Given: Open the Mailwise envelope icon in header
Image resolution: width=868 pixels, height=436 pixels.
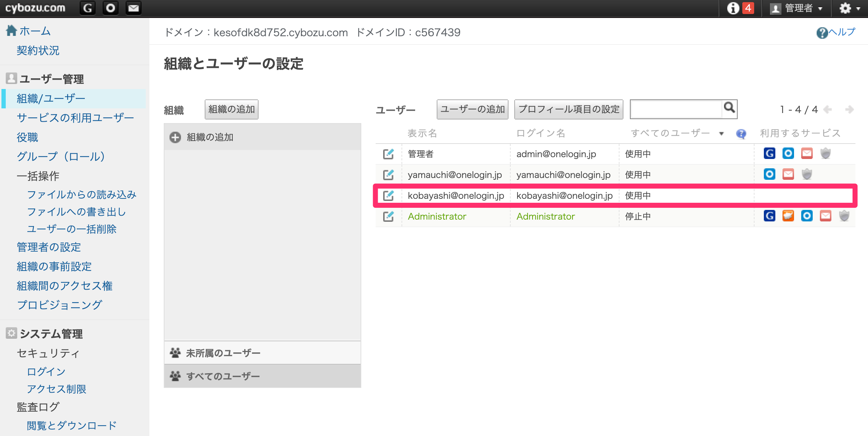Looking at the screenshot, I should coord(133,8).
